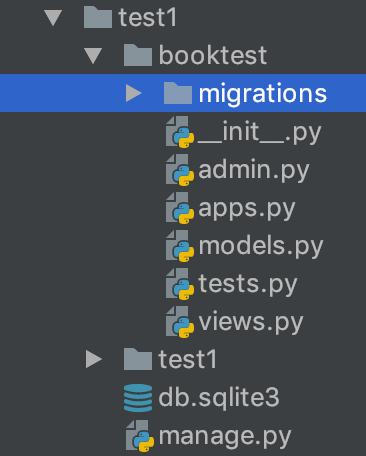Open the models.py file name
Viewport: 366px width, 456px height.
click(261, 247)
